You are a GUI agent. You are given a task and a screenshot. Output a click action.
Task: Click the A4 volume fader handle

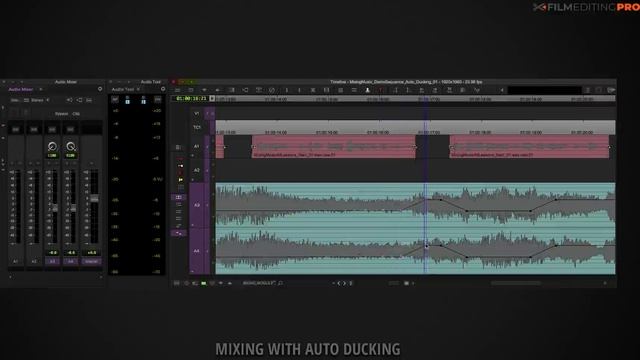coord(73,208)
